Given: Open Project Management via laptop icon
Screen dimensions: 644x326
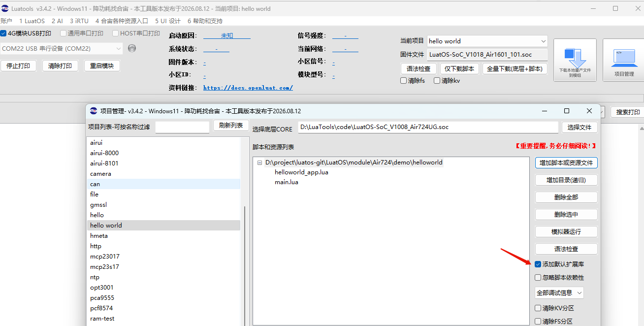Looking at the screenshot, I should (x=624, y=60).
